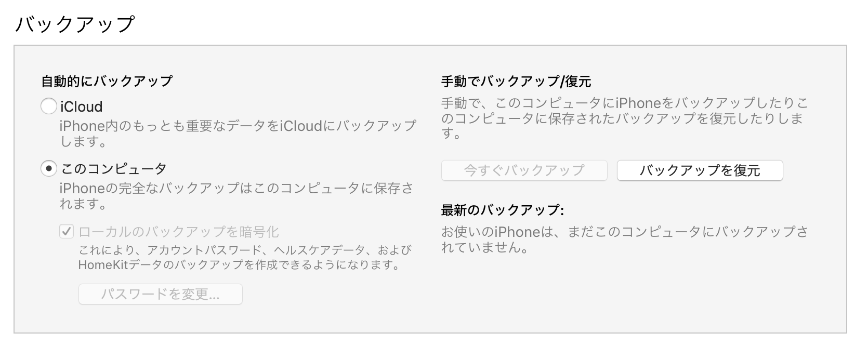Screen dimensions: 868x346
Task: Click the このコンピュータ option label
Action: [114, 168]
